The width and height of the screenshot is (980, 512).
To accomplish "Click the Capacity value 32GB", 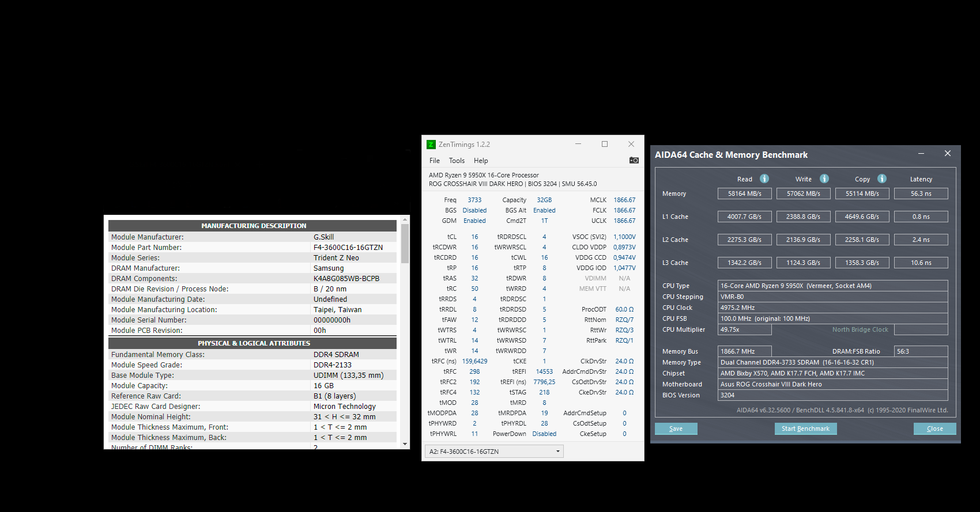I will point(544,200).
